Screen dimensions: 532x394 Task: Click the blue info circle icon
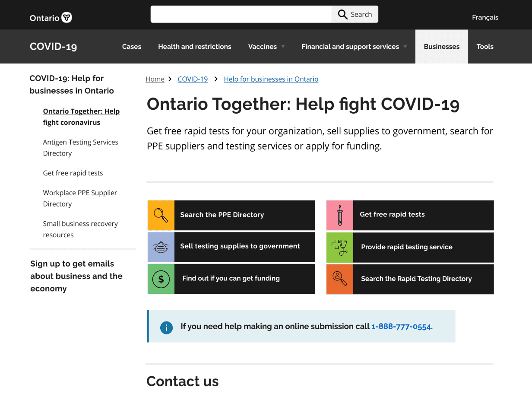click(x=166, y=327)
